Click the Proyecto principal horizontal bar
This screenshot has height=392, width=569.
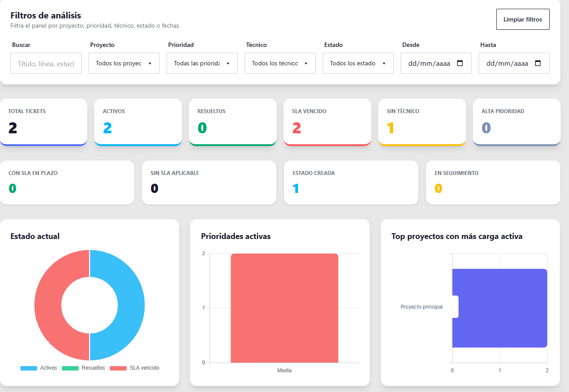pos(500,308)
